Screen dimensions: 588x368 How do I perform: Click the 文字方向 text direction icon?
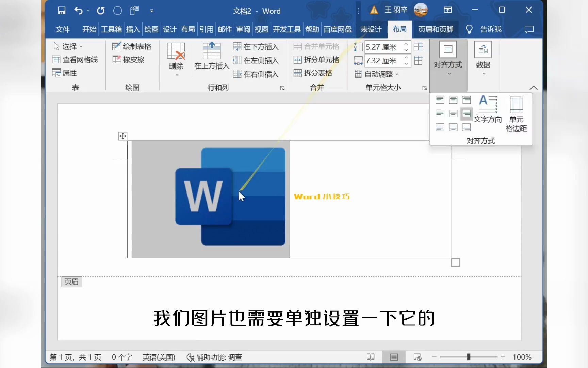(x=488, y=109)
